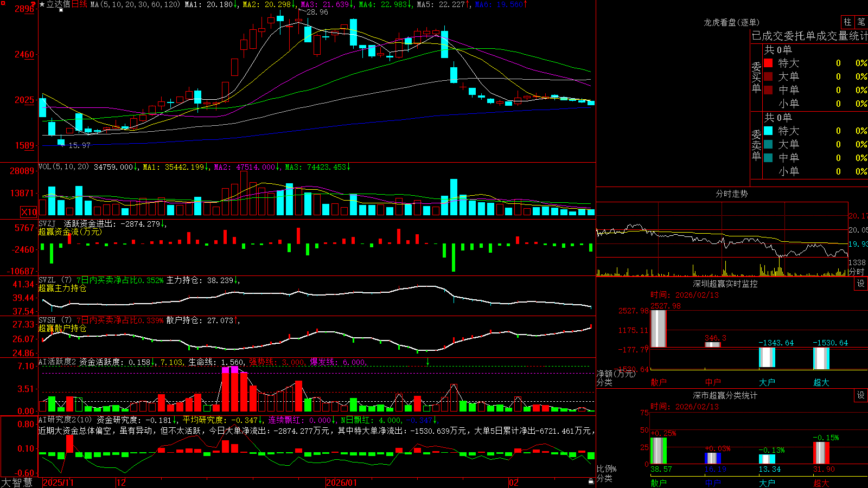Click the dark red 中单 buy-order swatch
Image resolution: width=868 pixels, height=488 pixels.
[x=768, y=90]
